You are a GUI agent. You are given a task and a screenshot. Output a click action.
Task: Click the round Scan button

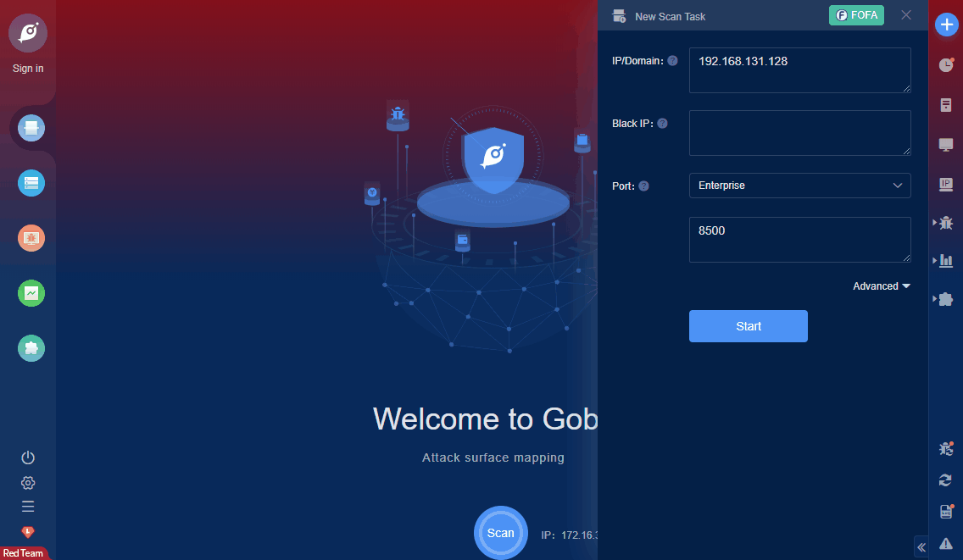coord(500,533)
